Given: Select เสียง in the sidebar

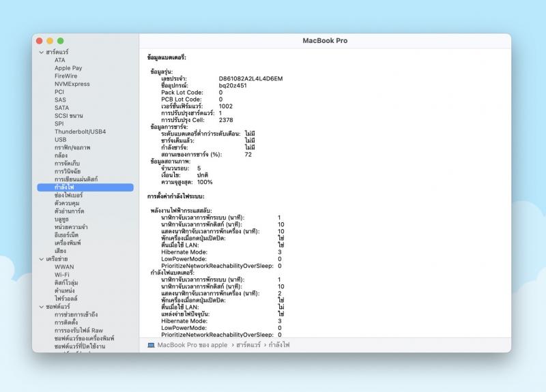Looking at the screenshot, I should pos(60,251).
